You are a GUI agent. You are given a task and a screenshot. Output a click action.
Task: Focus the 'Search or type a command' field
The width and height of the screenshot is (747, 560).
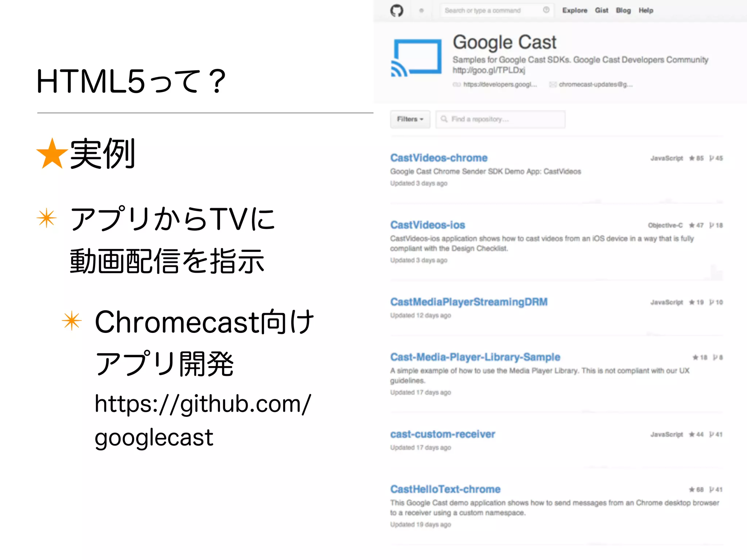497,11
